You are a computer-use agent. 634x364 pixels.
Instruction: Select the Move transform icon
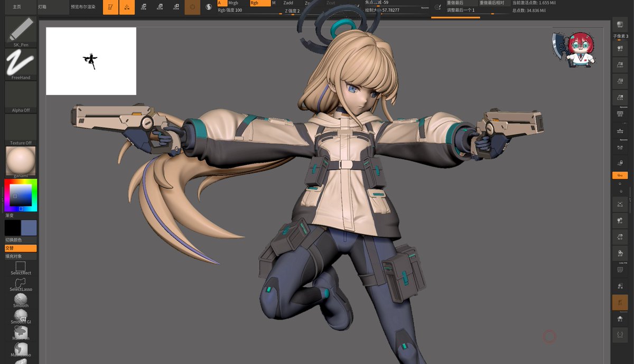click(144, 7)
